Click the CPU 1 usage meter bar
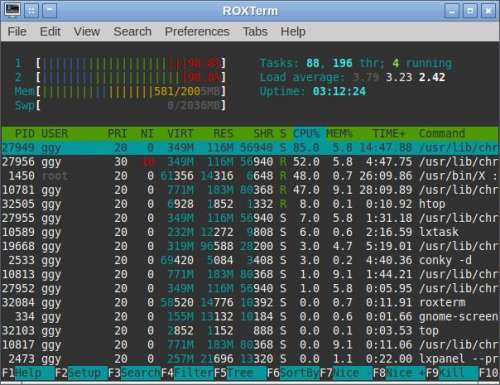 click(x=131, y=63)
